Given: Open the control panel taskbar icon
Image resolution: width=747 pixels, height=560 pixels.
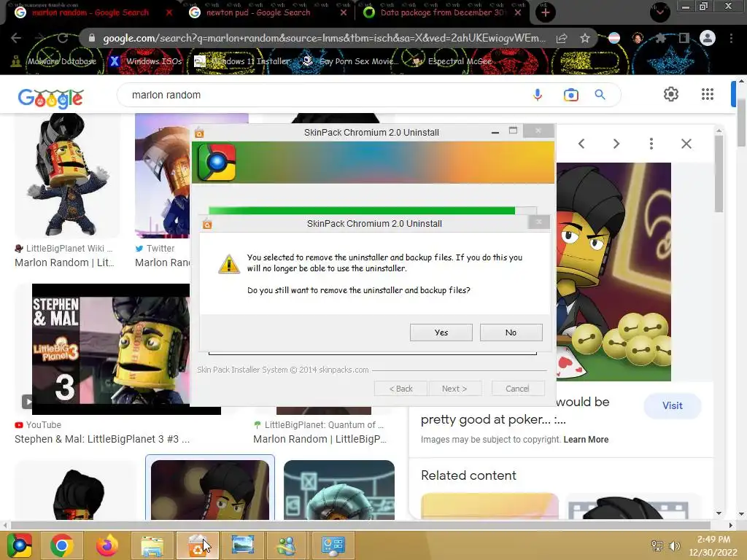Looking at the screenshot, I should (x=333, y=545).
